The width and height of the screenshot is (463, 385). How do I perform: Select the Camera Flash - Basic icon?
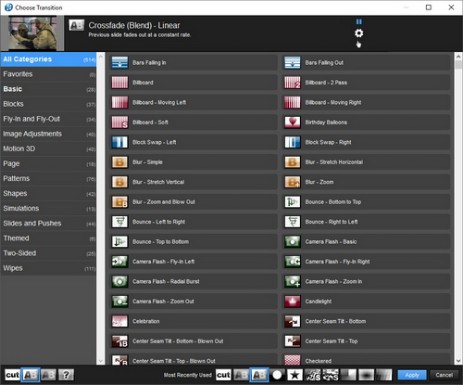pos(292,242)
